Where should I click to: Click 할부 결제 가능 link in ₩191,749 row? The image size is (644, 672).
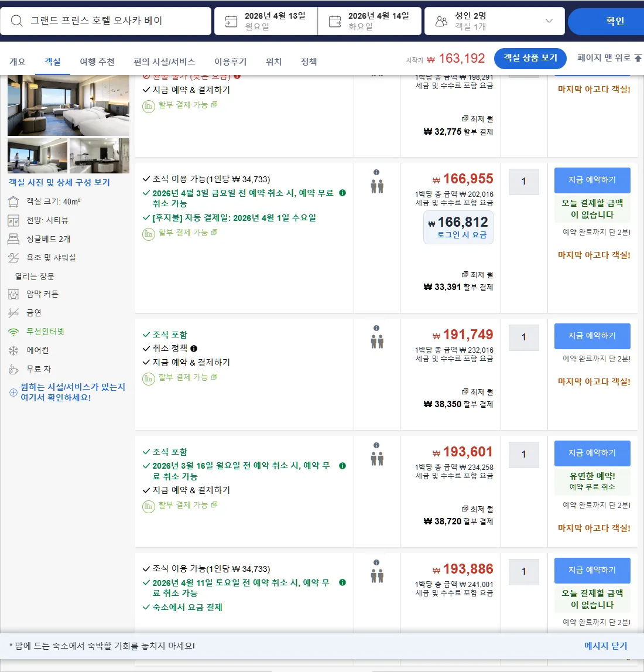pyautogui.click(x=187, y=377)
